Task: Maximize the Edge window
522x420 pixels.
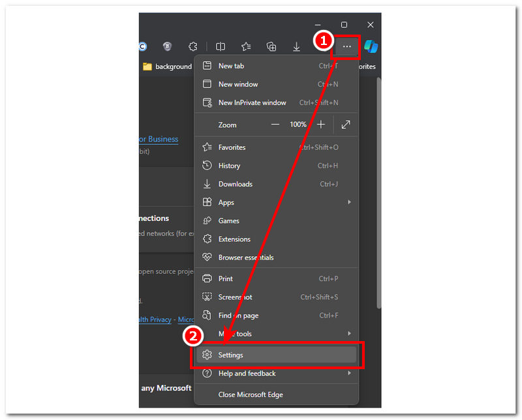Action: coord(345,25)
